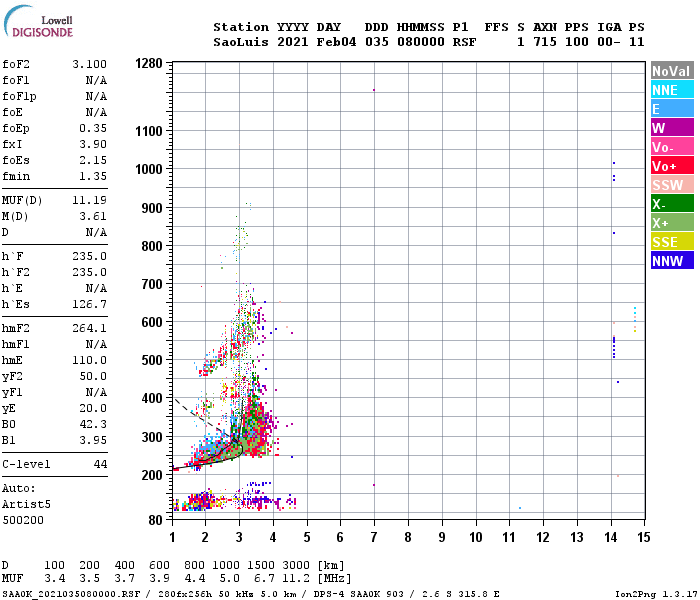The width and height of the screenshot is (700, 600).
Task: Select the NNE cyan legend swatch
Action: 672,90
